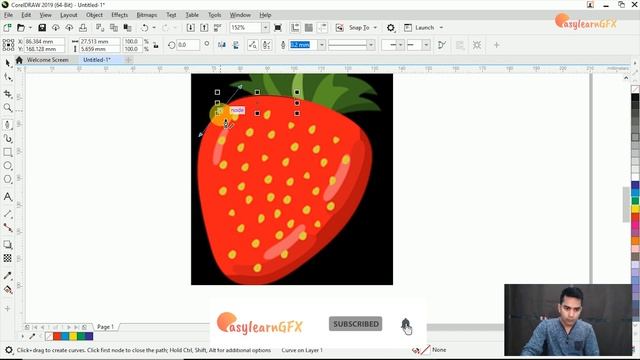The image size is (640, 360).
Task: Open Options via the gear icon
Action: tap(391, 28)
